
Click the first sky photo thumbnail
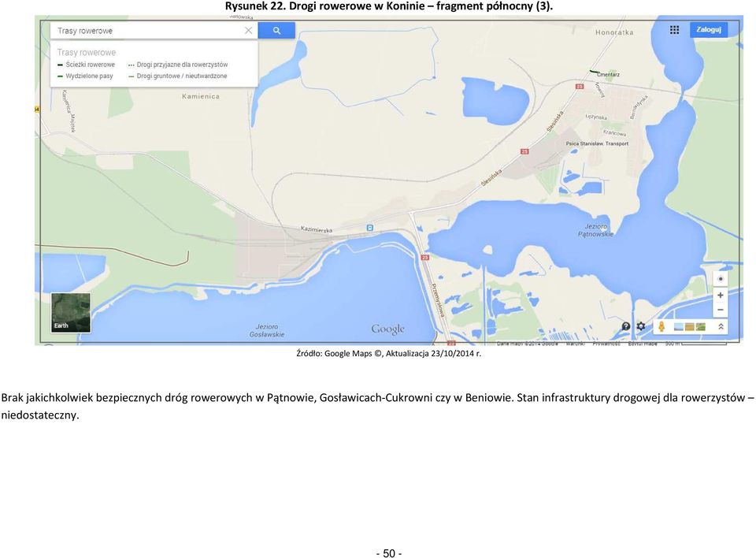coord(678,327)
